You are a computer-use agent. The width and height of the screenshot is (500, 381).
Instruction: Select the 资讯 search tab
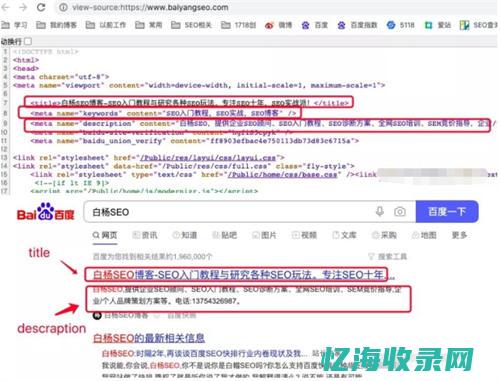(145, 235)
